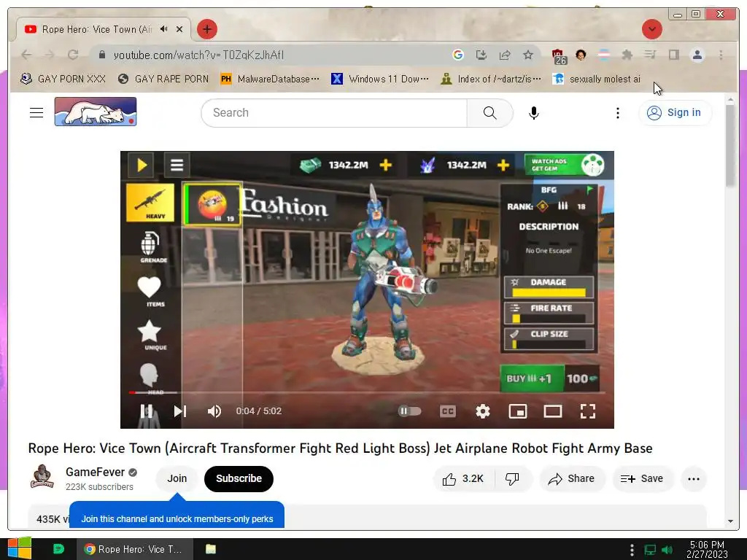
Task: Open the network status tray icon
Action: pyautogui.click(x=650, y=550)
